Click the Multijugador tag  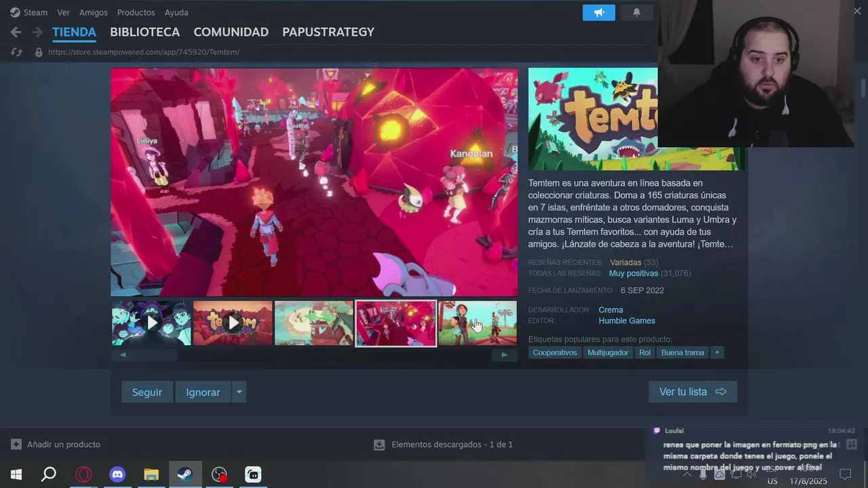(608, 352)
